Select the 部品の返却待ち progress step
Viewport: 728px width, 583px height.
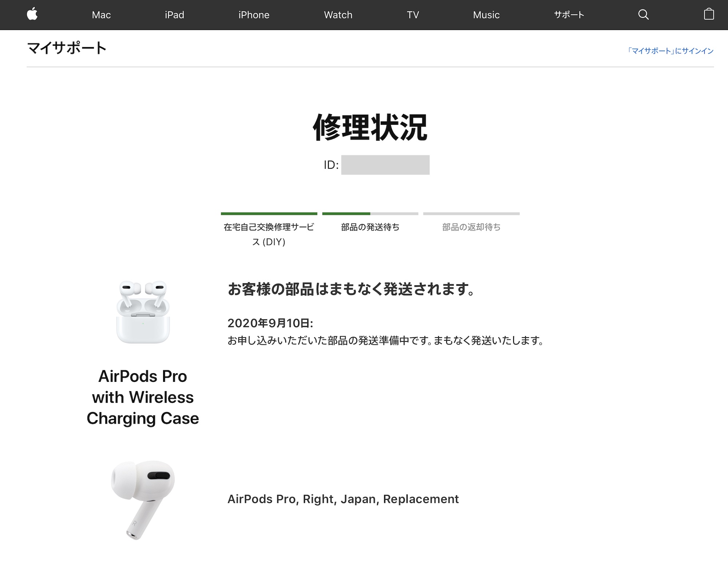point(471,227)
